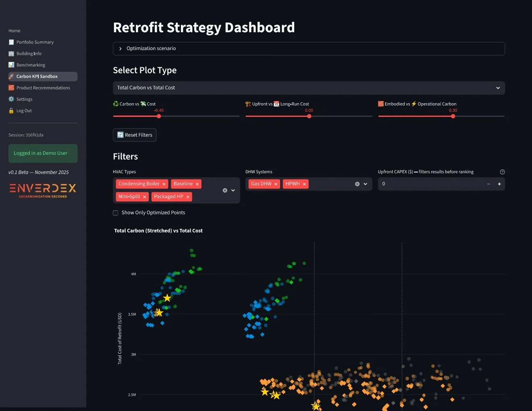Open the Total Carbon vs Total Cost plot selector
The height and width of the screenshot is (411, 532).
(309, 88)
